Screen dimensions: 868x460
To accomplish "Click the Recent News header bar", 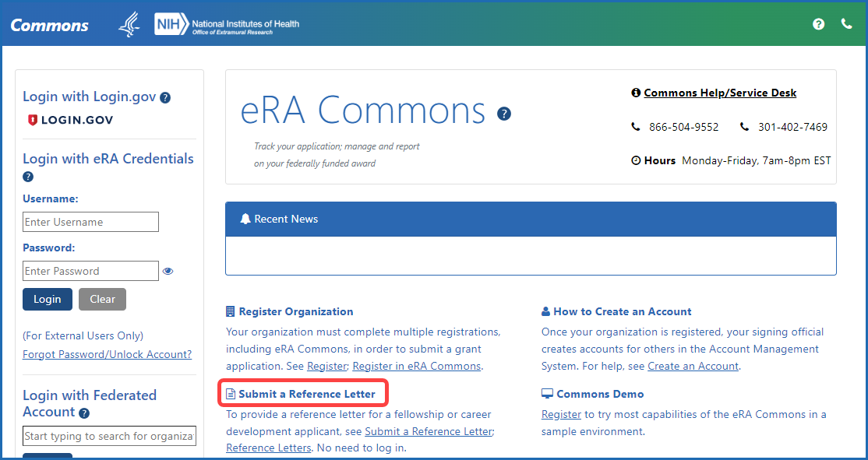I will pyautogui.click(x=531, y=219).
